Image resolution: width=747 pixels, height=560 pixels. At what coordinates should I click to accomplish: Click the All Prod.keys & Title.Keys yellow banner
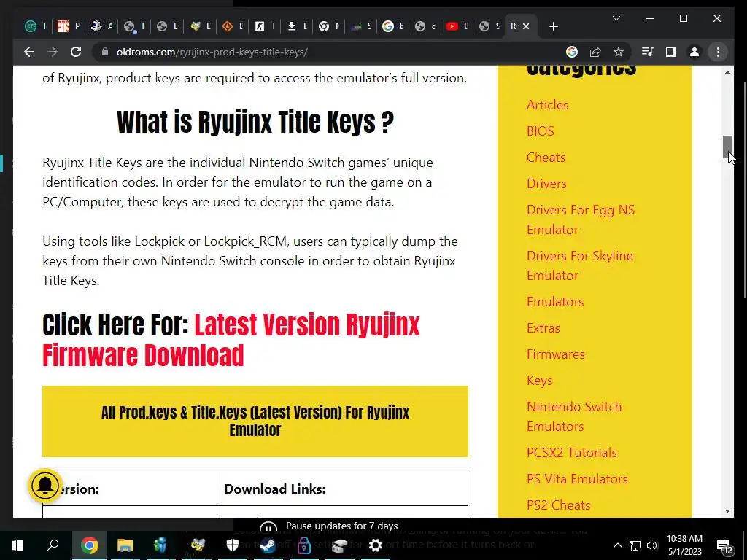click(255, 421)
